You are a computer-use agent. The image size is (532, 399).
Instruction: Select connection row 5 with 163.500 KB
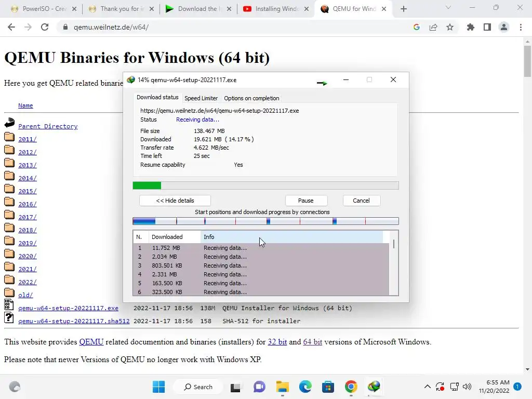[x=261, y=283]
